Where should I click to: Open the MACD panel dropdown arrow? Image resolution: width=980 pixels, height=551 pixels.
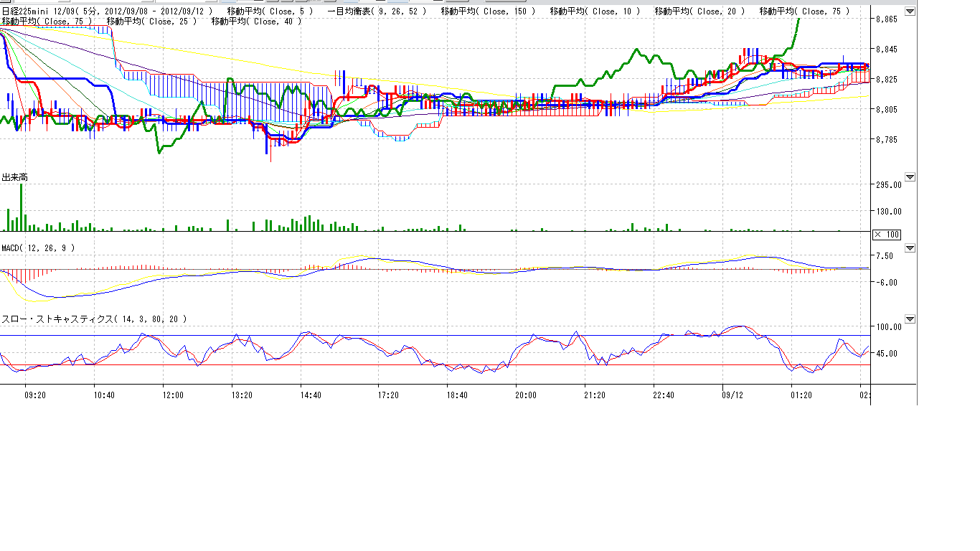pos(910,248)
